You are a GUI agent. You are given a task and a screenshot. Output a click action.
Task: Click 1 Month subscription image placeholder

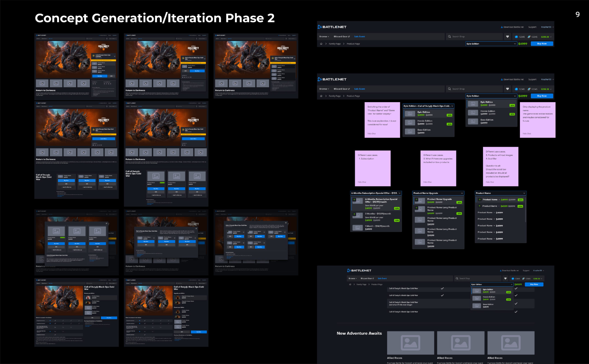pyautogui.click(x=358, y=228)
